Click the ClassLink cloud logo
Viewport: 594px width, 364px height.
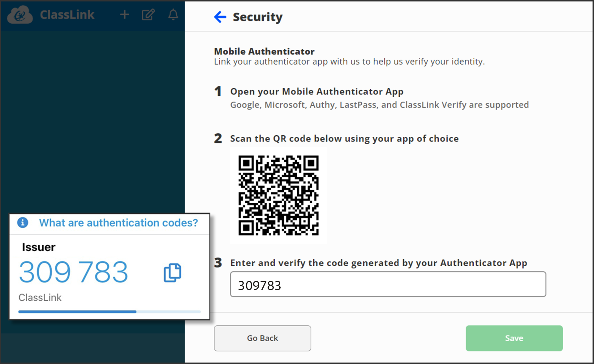pos(19,15)
